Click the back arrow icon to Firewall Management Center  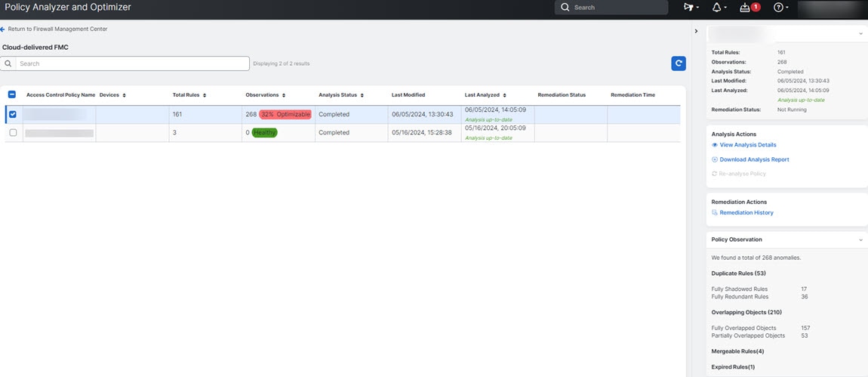click(3, 29)
